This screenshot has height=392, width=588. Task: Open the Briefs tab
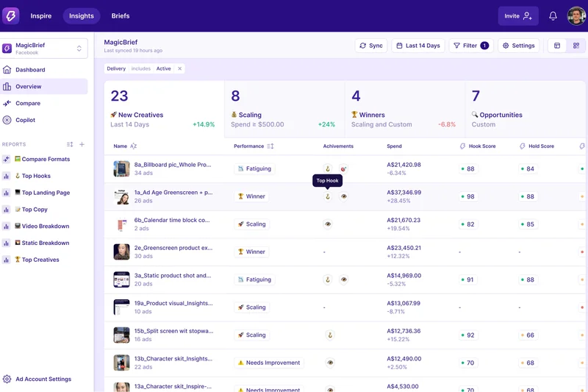point(121,16)
